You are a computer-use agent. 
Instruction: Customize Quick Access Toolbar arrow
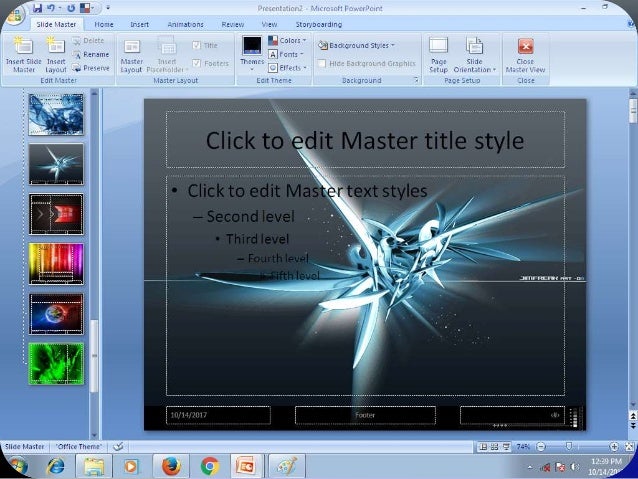point(108,8)
